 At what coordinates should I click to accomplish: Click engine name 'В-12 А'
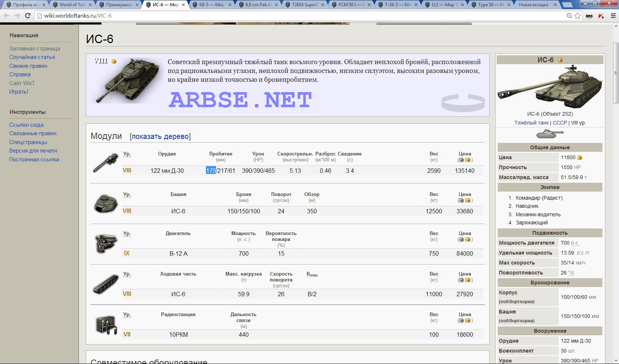click(x=178, y=253)
